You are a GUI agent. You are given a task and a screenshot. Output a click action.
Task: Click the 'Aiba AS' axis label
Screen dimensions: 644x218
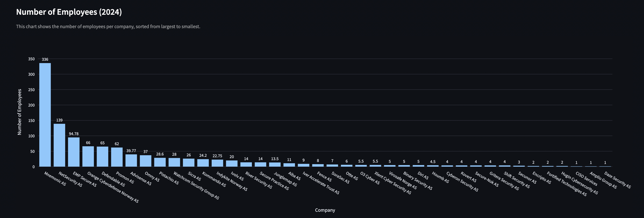click(294, 176)
